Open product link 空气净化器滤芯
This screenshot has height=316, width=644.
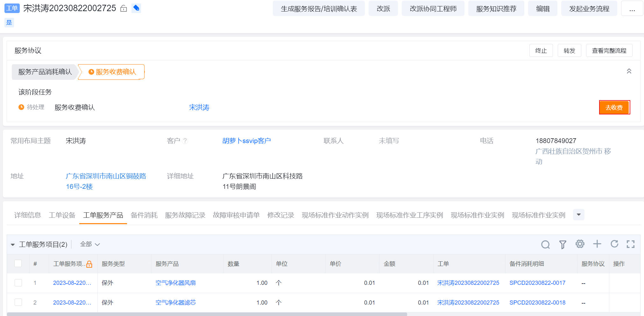[176, 302]
